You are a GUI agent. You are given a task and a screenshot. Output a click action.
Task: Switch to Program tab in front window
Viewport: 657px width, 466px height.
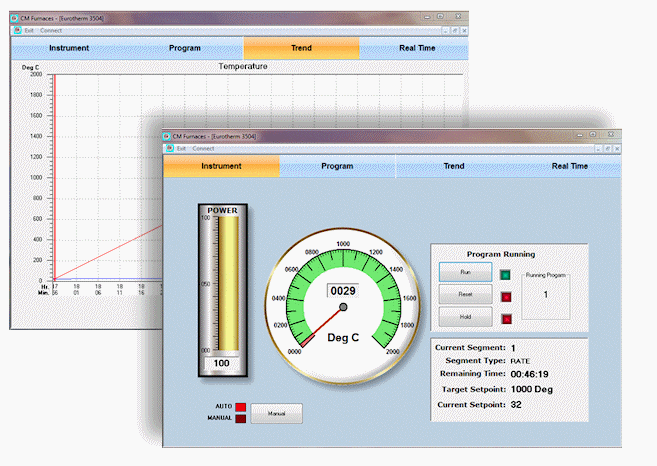pyautogui.click(x=337, y=166)
